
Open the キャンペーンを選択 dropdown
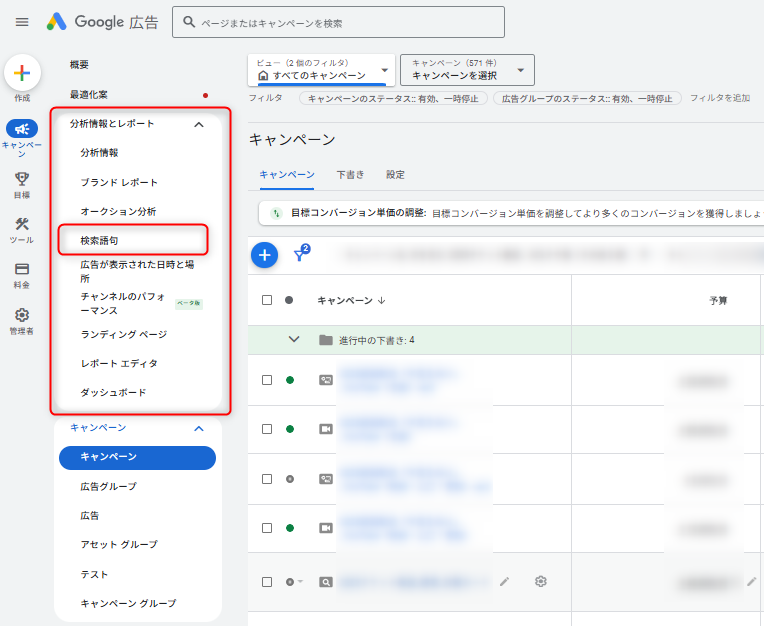tap(467, 70)
